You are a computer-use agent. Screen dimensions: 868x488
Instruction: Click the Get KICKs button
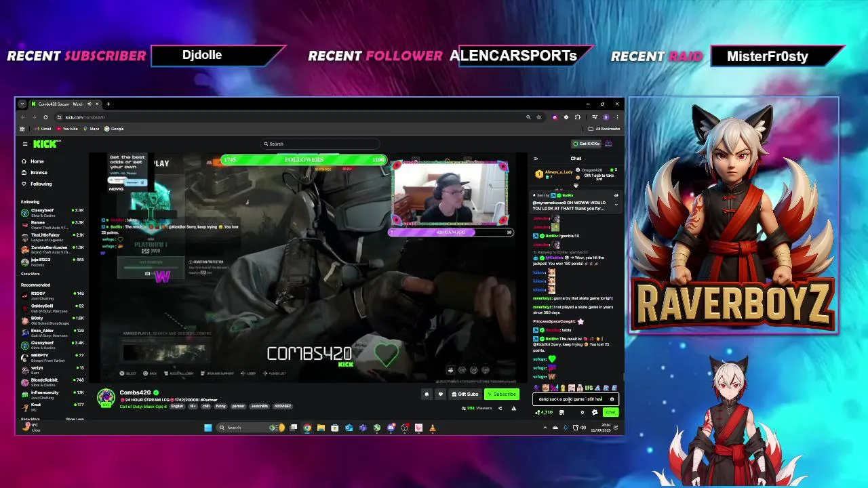coord(586,144)
